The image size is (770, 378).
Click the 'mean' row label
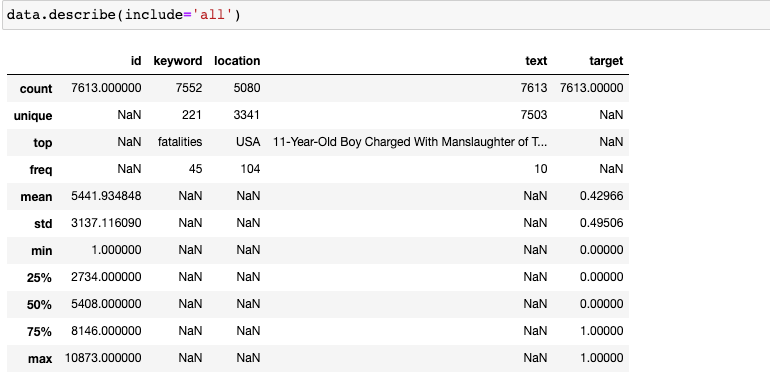point(36,197)
